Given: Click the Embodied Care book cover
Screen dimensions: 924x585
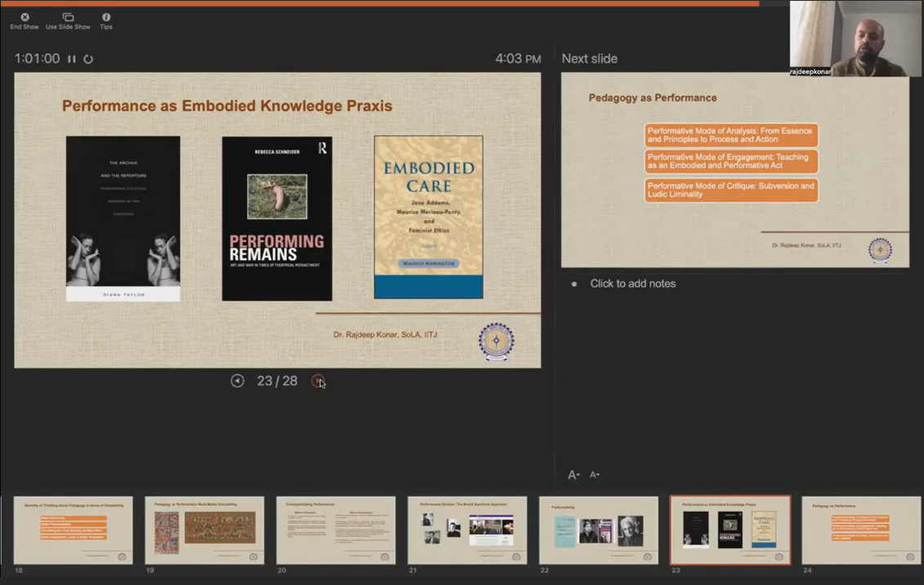Looking at the screenshot, I should 428,217.
